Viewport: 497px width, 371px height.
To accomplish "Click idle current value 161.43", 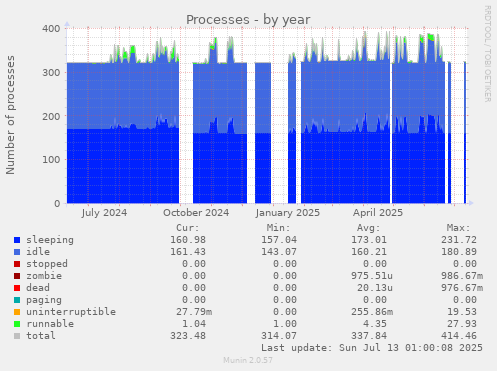I will [x=188, y=252].
